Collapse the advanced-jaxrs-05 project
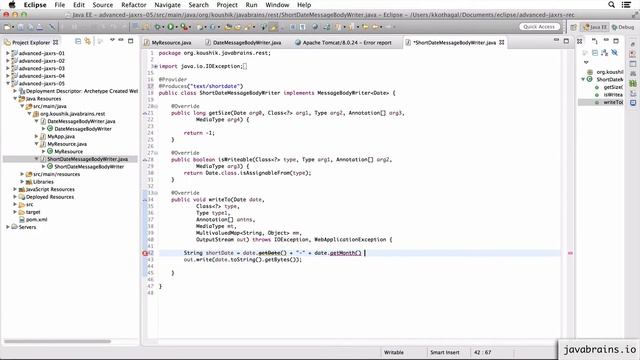Viewport: 640px width, 360px height. click(7, 83)
